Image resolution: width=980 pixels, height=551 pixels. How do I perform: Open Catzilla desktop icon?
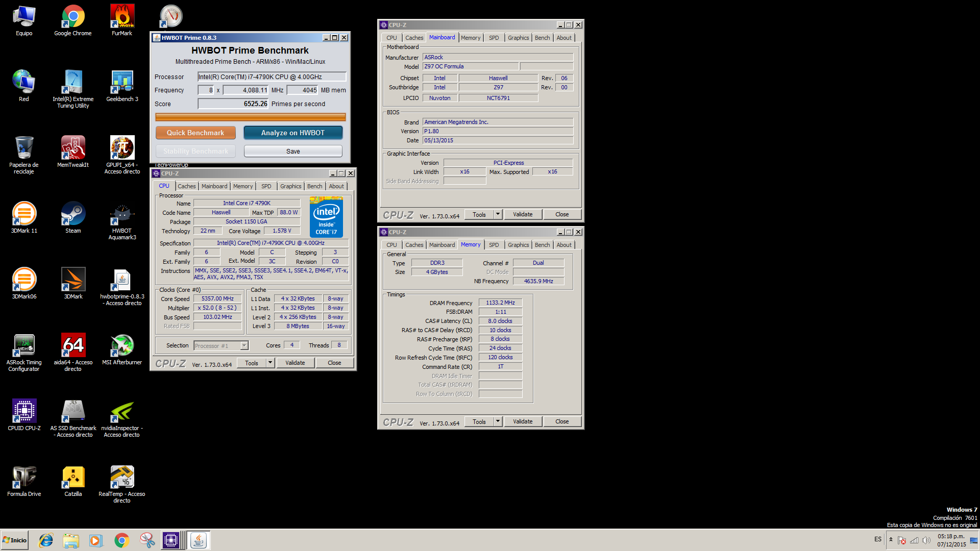[73, 481]
